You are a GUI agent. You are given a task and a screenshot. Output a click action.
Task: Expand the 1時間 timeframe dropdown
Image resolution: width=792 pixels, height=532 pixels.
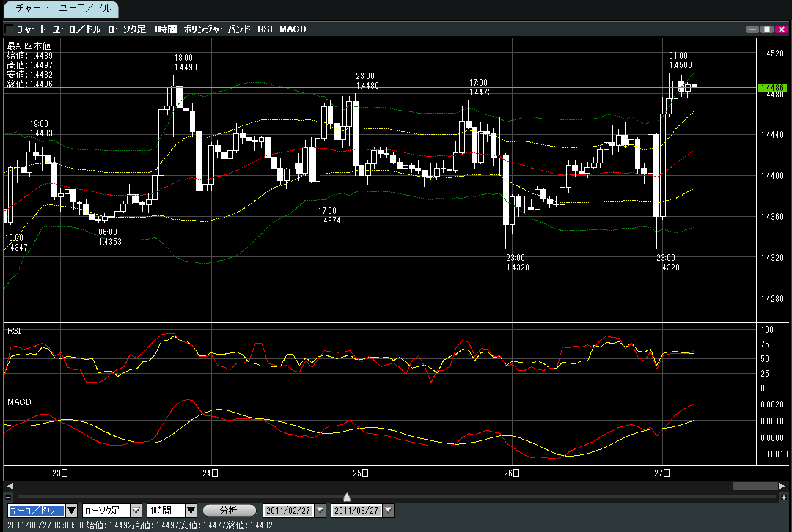(191, 511)
